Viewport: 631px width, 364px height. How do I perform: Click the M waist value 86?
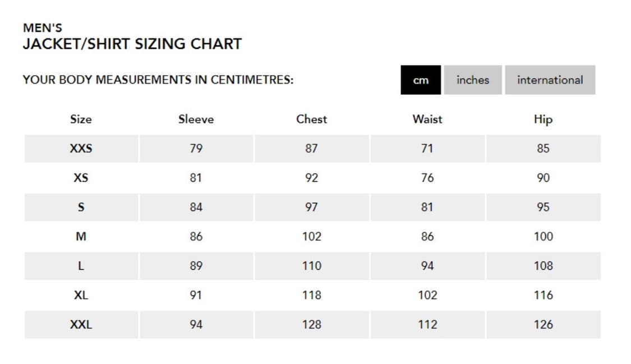coord(427,236)
